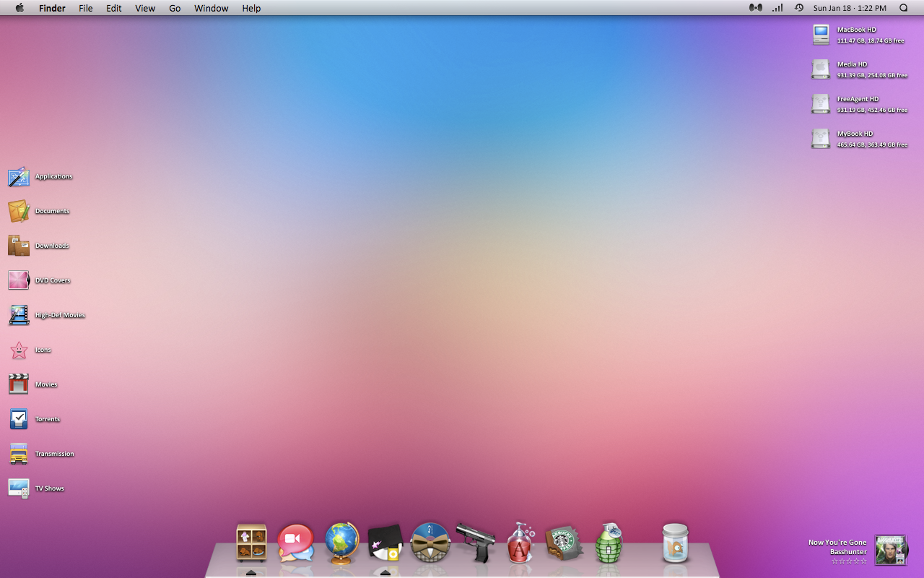Click the date and time display
Image resolution: width=924 pixels, height=578 pixels.
pyautogui.click(x=850, y=8)
